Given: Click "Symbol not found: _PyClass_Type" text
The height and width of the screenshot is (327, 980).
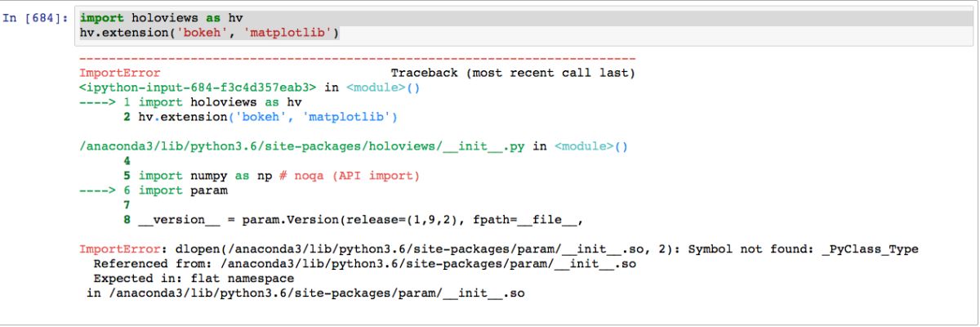Looking at the screenshot, I should click(x=804, y=249).
